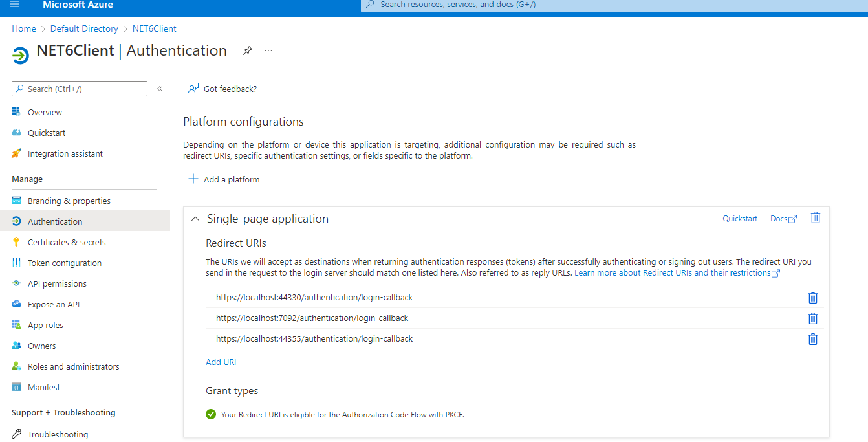Viewport: 868px width, 442px height.
Task: Click Got feedback? button
Action: pos(222,89)
